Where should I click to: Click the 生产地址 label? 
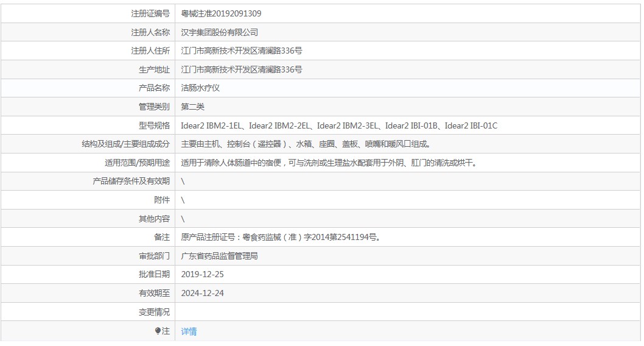[x=154, y=69]
